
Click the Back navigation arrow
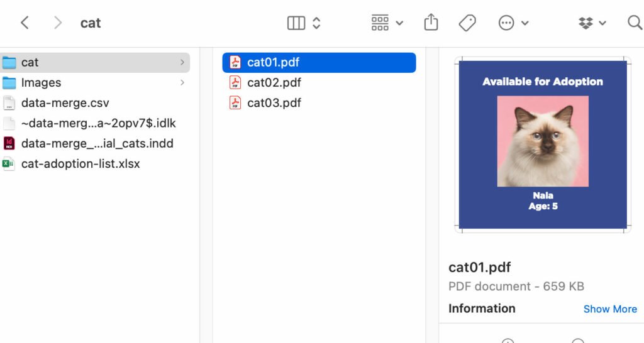coord(25,23)
